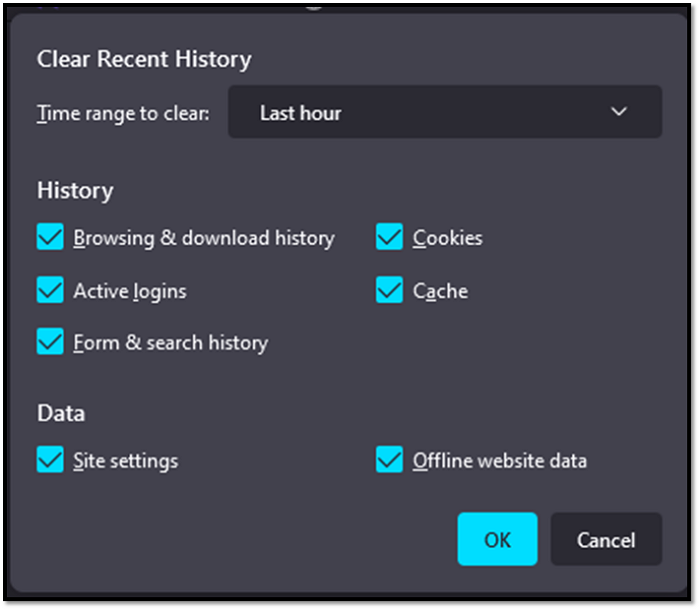Click the 'Form & search history' label text
The height and width of the screenshot is (610, 700).
pos(171,344)
